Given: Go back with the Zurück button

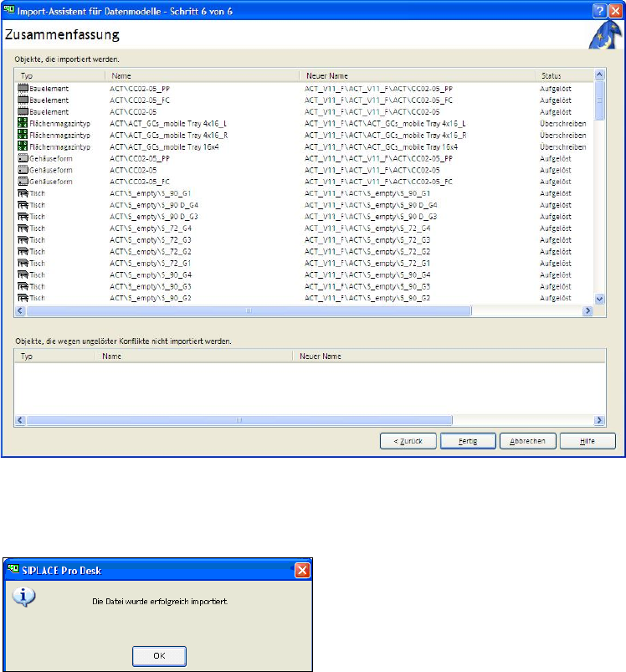Looking at the screenshot, I should [408, 440].
